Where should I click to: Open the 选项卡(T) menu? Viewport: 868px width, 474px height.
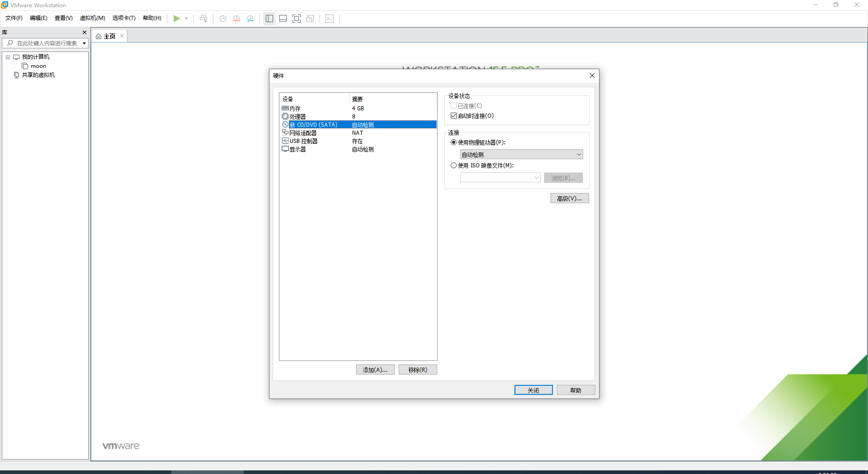pyautogui.click(x=124, y=18)
